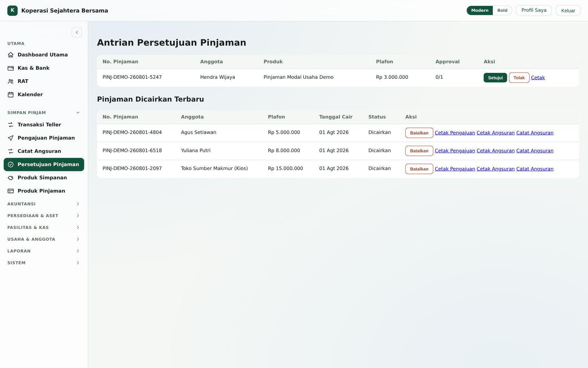
Task: Click the Kalender calendar icon
Action: pos(11,95)
